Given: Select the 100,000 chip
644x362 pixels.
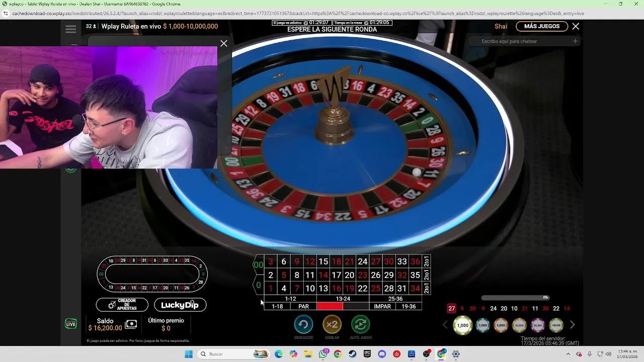Looking at the screenshot, I should coord(556,325).
